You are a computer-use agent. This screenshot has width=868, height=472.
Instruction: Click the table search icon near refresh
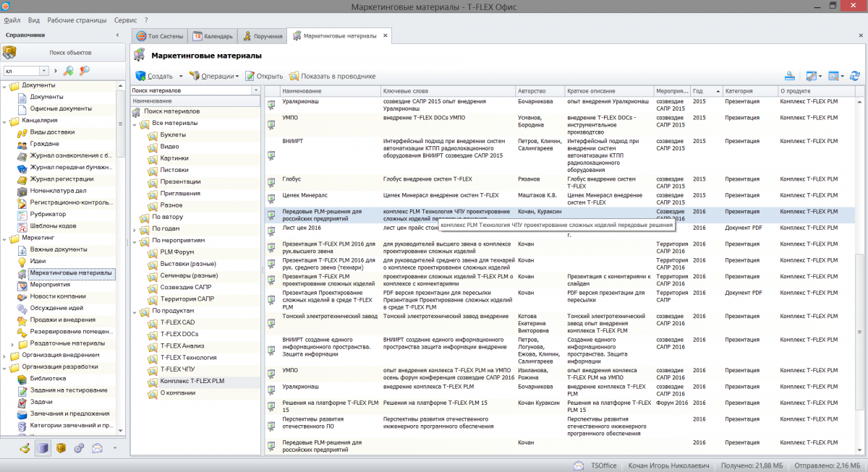tap(831, 75)
